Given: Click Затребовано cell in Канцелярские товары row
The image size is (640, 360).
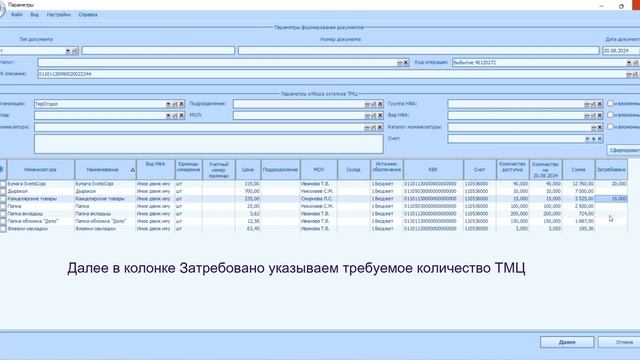Looking at the screenshot, I should tap(611, 199).
